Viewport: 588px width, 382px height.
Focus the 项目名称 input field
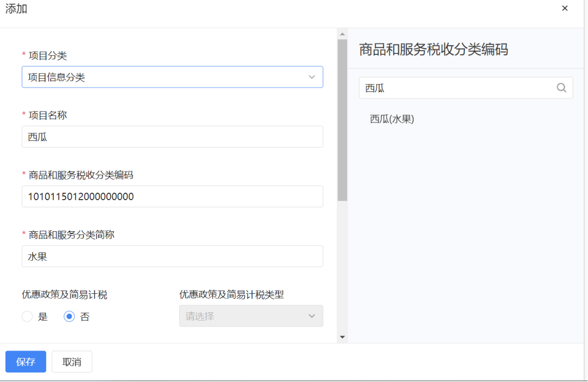pos(173,137)
